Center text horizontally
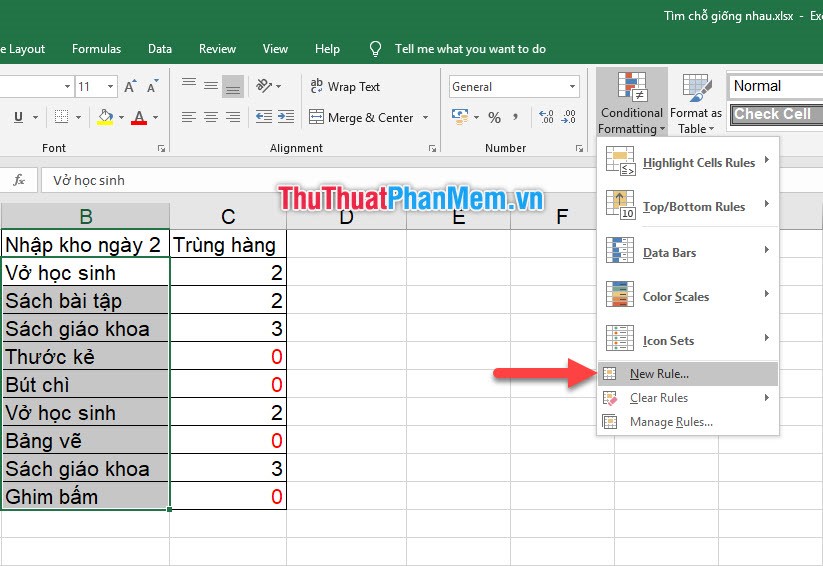Viewport: 823px width, 566px height. 211,117
